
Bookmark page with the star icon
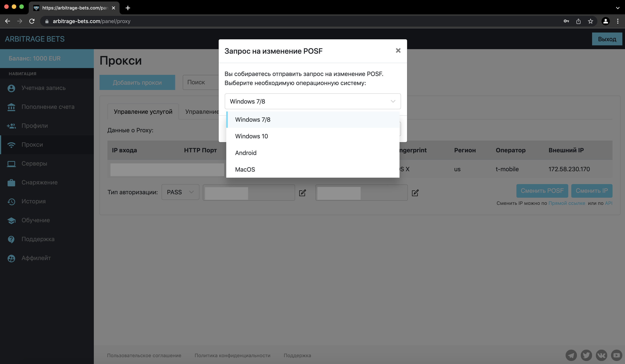click(x=591, y=21)
